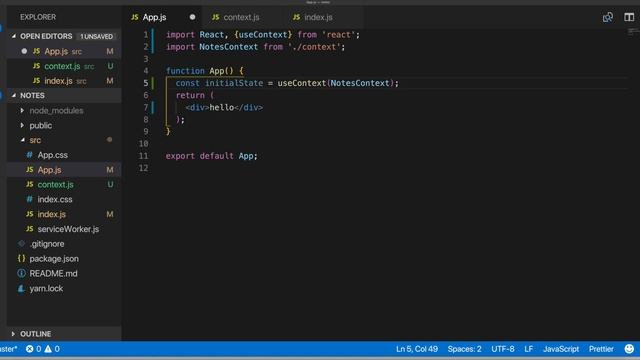Viewport: 640px width, 360px height.
Task: Click the index.css file hash icon
Action: coord(29,199)
